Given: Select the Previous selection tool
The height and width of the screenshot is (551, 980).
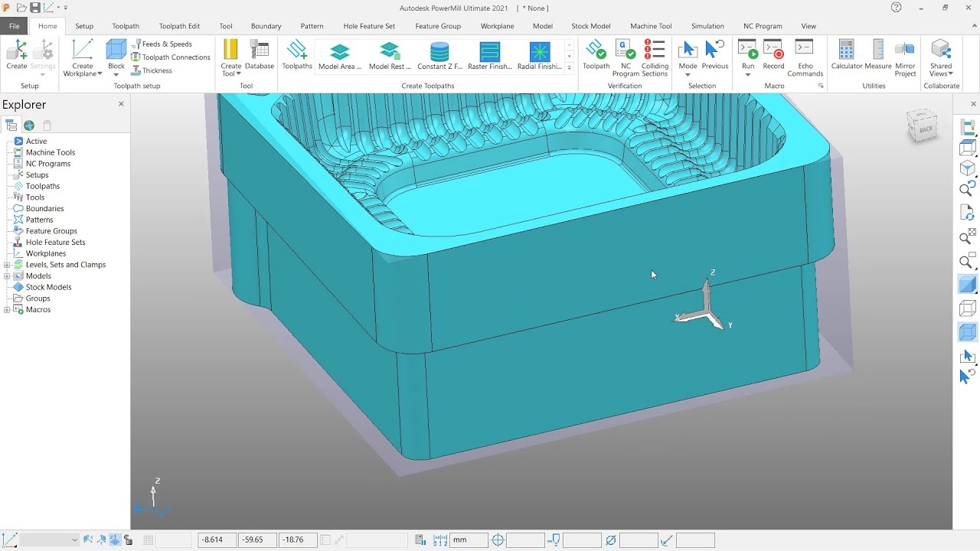Looking at the screenshot, I should (715, 57).
